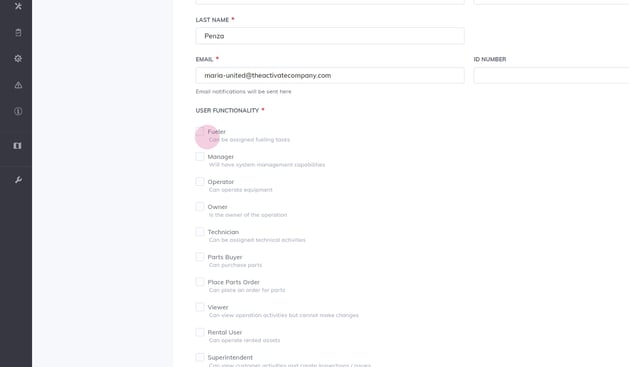This screenshot has width=629, height=367.
Task: Focus the Email input field
Action: 330,75
